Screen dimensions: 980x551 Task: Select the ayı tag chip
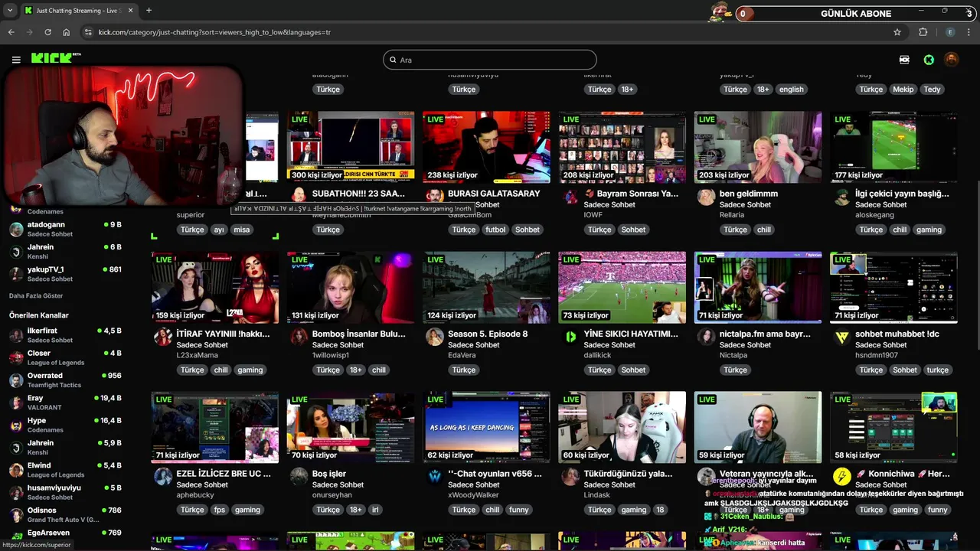coord(218,230)
